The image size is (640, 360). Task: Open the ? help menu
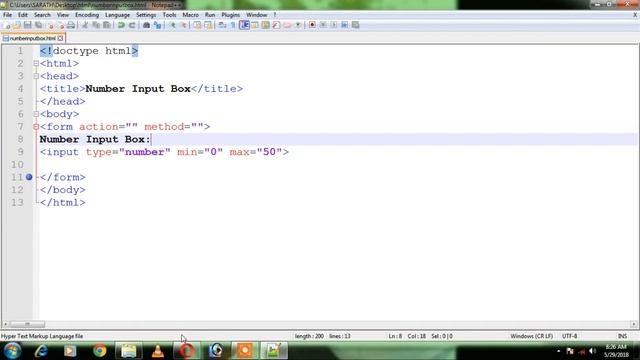[x=275, y=15]
